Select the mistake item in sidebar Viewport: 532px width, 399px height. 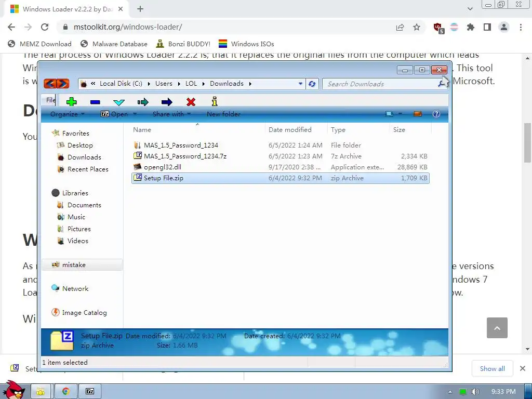[82, 264]
